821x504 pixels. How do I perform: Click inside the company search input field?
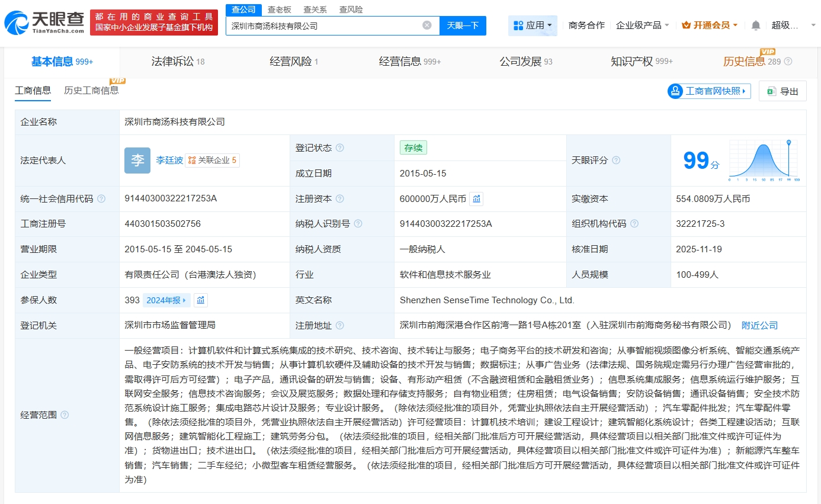pyautogui.click(x=326, y=25)
